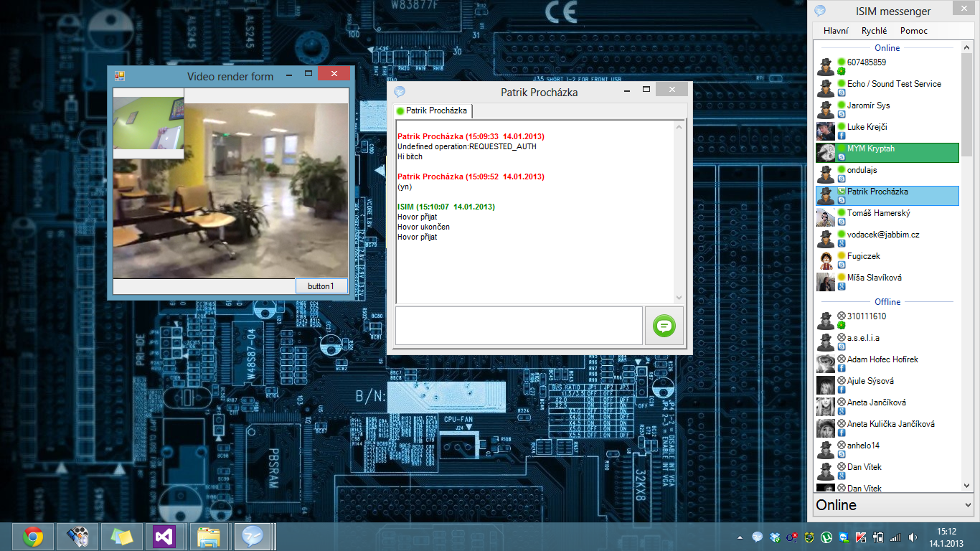Click the Facebook icon under Luke Krejči
This screenshot has height=551, width=980.
(x=842, y=136)
